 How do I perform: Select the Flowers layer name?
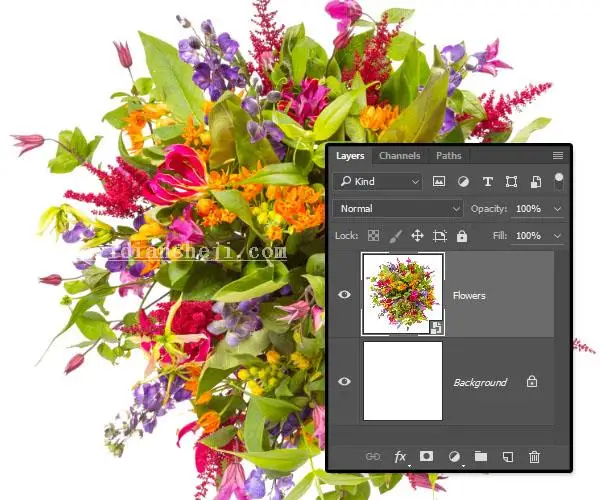pyautogui.click(x=469, y=295)
